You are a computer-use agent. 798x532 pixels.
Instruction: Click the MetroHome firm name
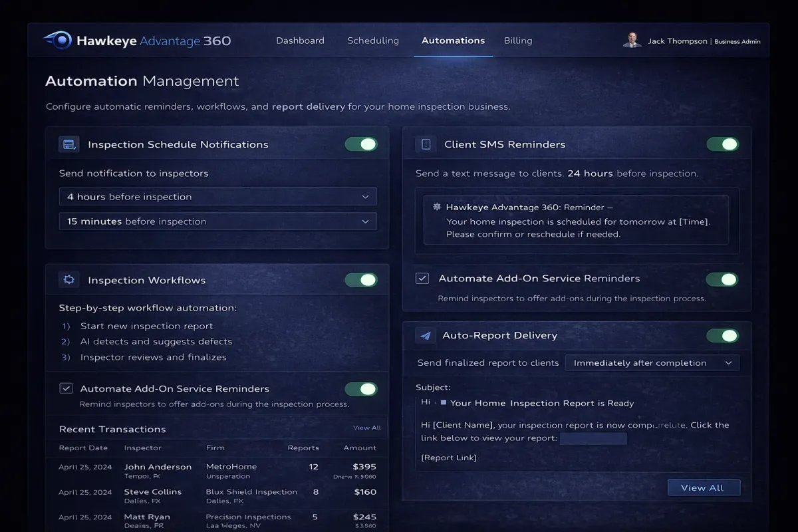(x=231, y=467)
